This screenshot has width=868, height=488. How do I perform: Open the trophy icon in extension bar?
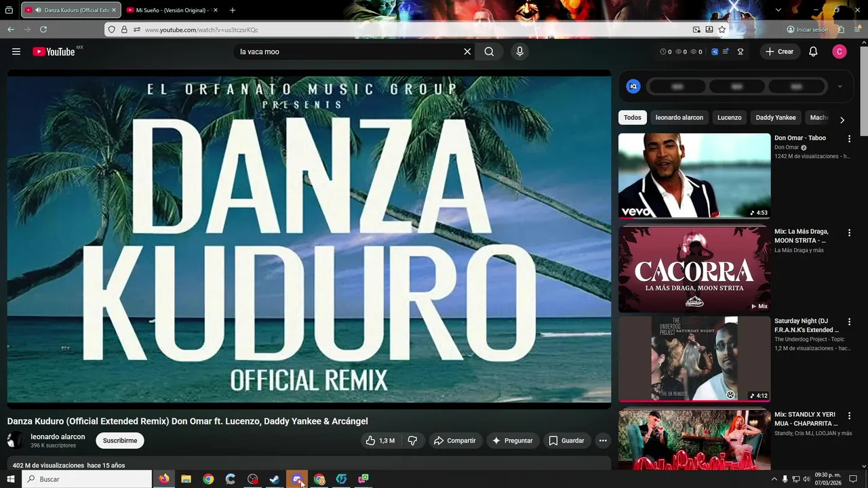pos(741,52)
